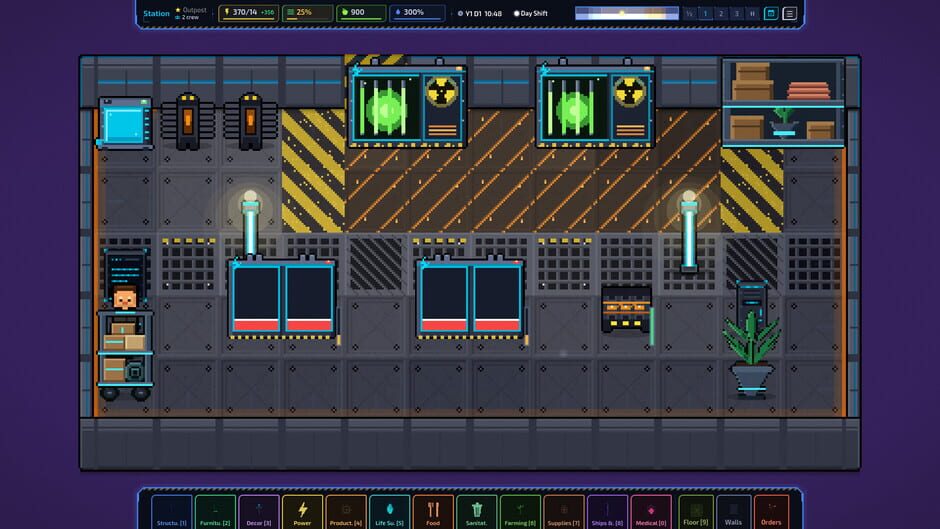Click the 900 food resource indicator
Image resolution: width=940 pixels, height=529 pixels.
[x=361, y=13]
